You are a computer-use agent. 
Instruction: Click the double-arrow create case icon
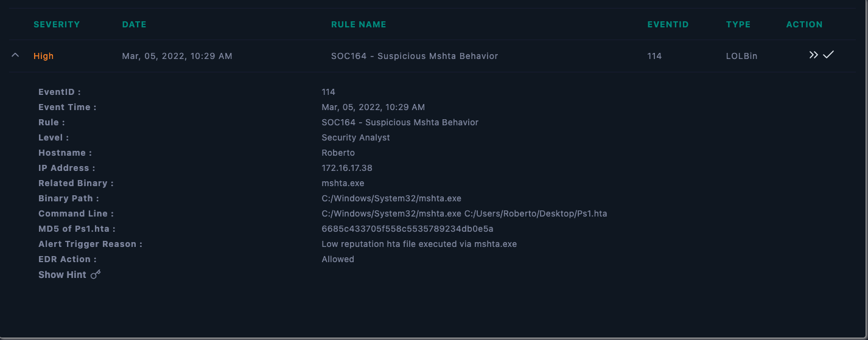click(x=814, y=55)
